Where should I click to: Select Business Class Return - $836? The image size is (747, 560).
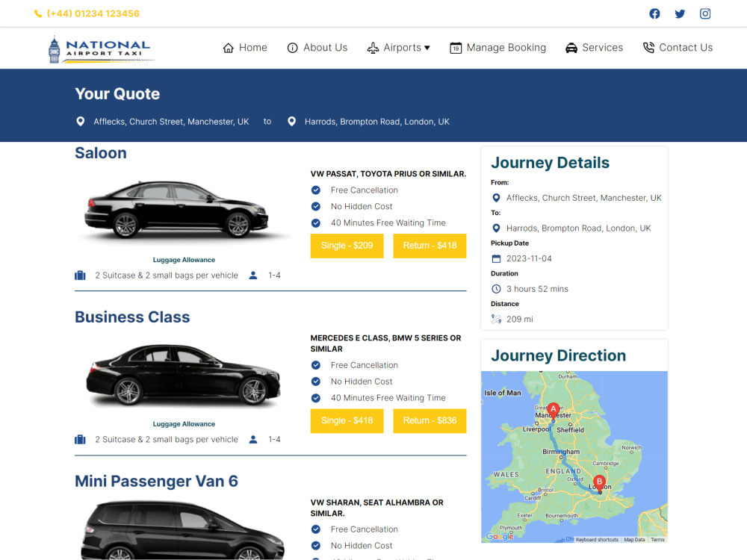[x=430, y=421]
